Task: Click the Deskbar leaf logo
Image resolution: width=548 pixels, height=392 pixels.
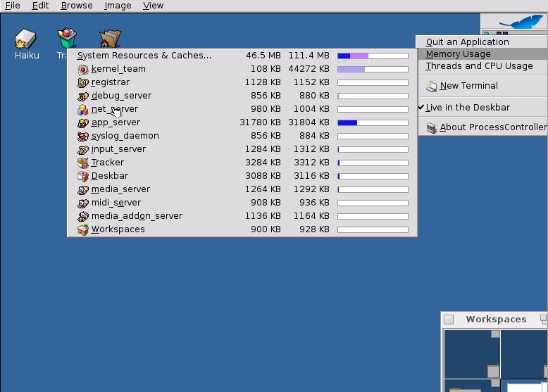Action: click(x=525, y=22)
